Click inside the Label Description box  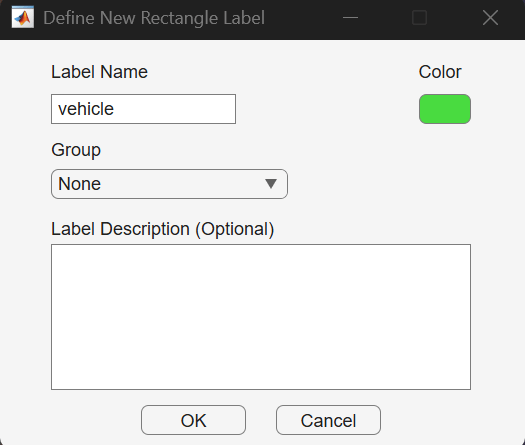pyautogui.click(x=261, y=317)
